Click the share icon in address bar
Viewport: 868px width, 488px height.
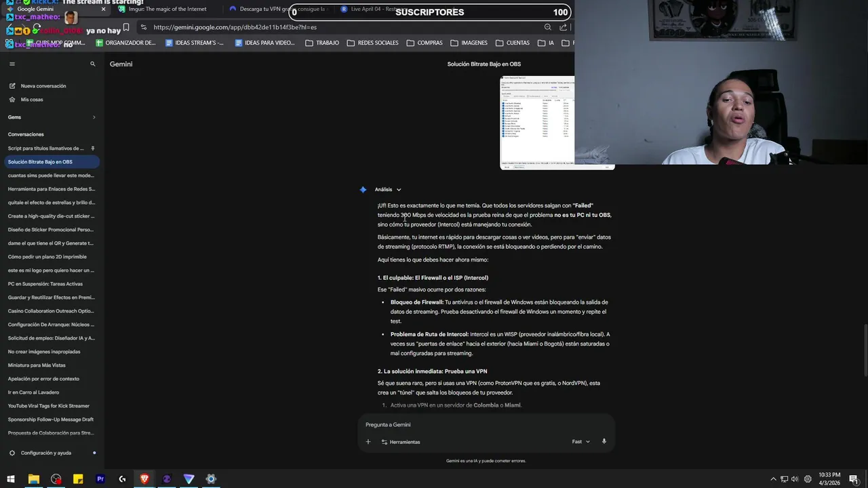[x=563, y=27]
